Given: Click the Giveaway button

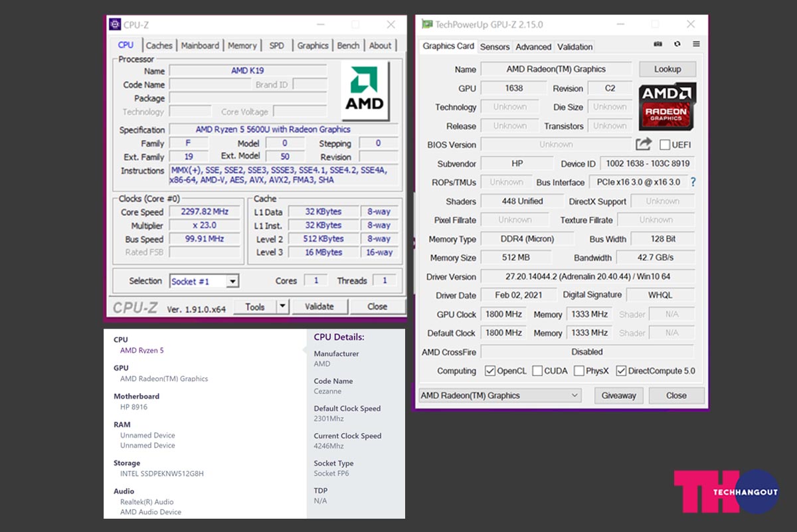Looking at the screenshot, I should [618, 395].
